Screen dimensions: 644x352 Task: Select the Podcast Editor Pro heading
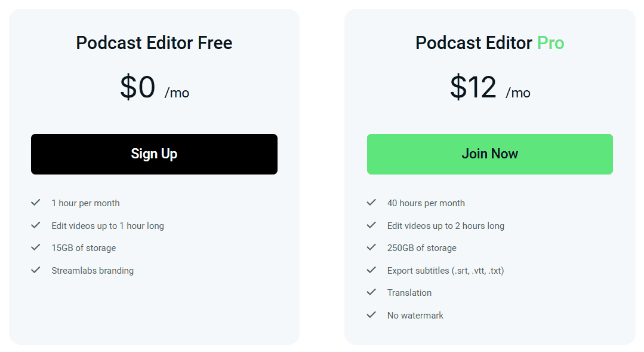pyautogui.click(x=489, y=43)
